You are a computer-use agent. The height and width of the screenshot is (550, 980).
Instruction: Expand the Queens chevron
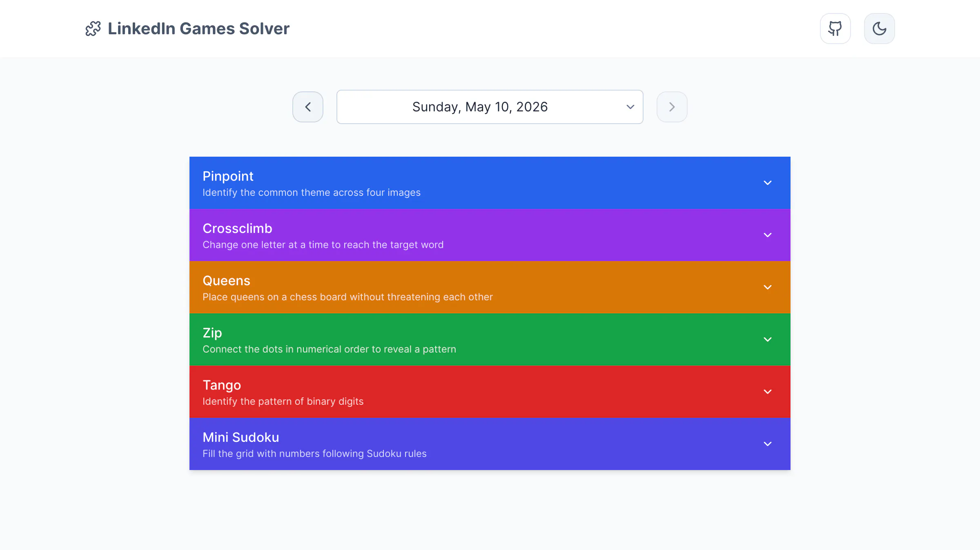[768, 287]
